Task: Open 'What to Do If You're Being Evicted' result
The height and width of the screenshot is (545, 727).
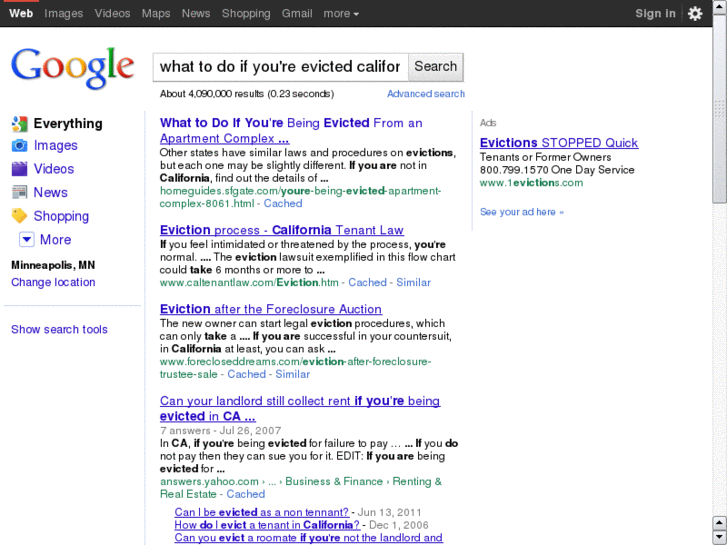Action: click(291, 130)
